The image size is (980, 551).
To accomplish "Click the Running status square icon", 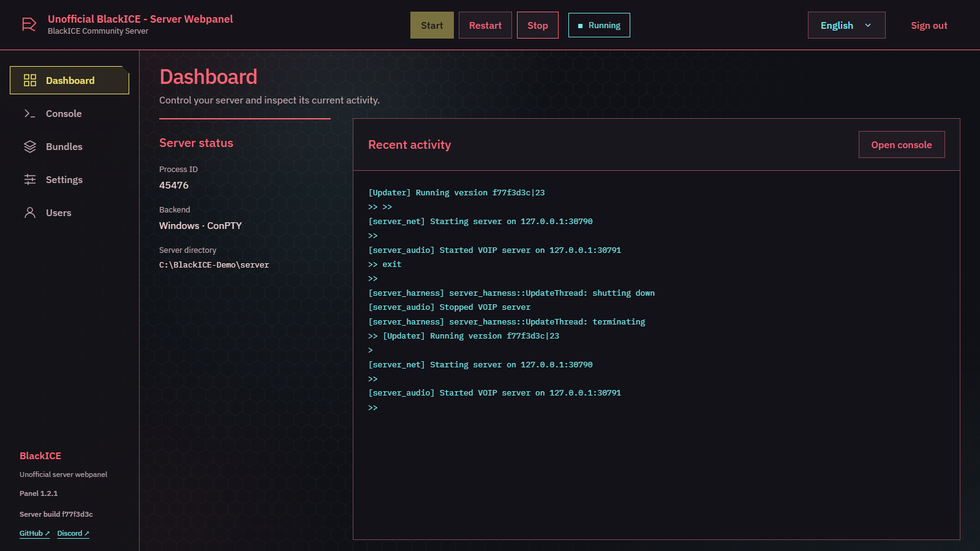I will [580, 26].
